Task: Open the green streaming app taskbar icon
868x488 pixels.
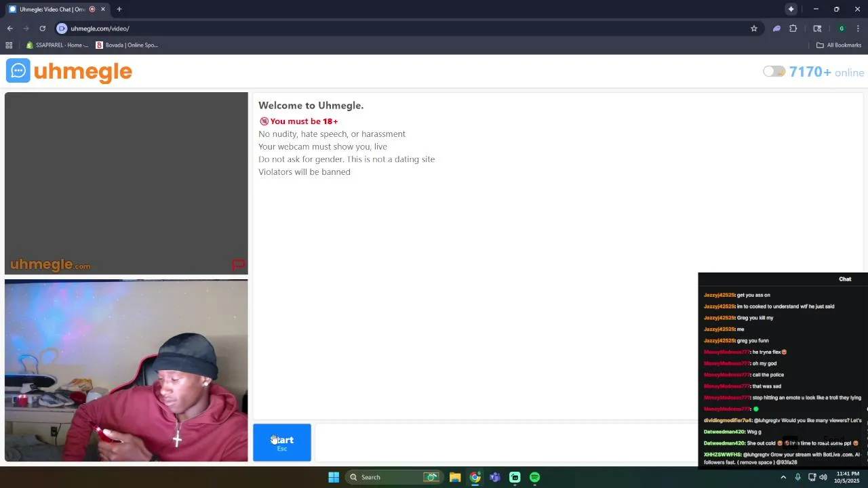Action: tap(515, 477)
